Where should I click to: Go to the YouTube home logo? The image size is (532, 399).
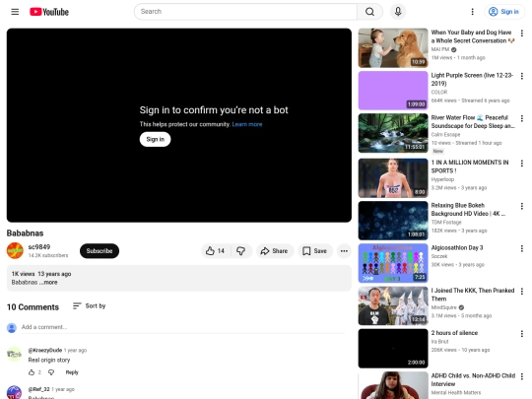point(49,12)
